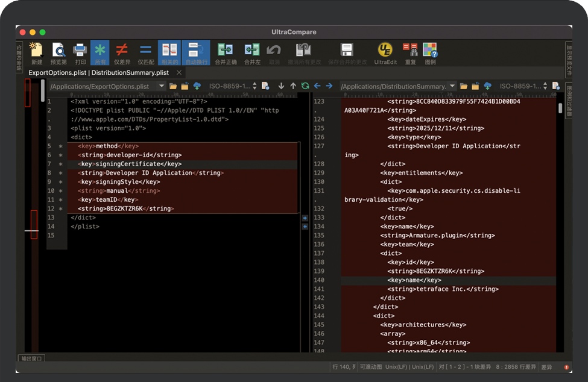Close the comparison tab with X
The image size is (588, 382).
179,73
